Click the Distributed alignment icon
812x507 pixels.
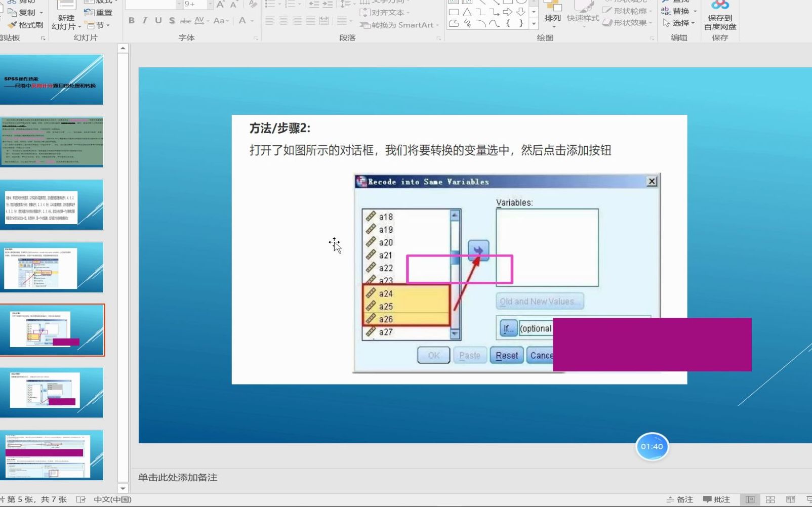pyautogui.click(x=324, y=21)
